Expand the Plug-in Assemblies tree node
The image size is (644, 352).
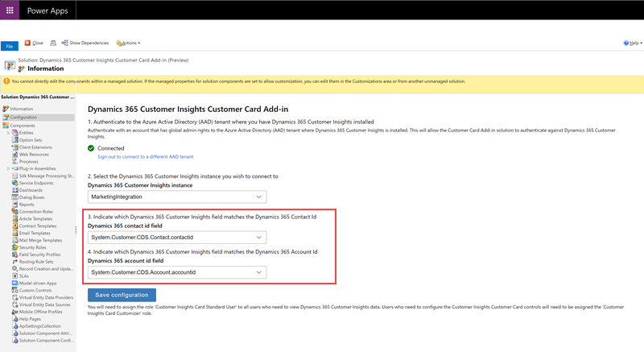pos(8,168)
